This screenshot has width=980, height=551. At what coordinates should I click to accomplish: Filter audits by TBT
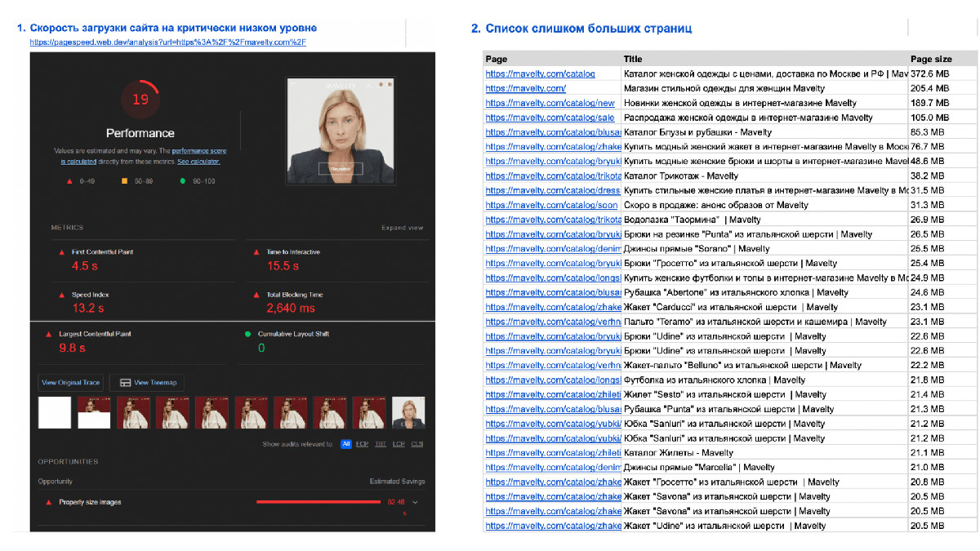point(381,444)
